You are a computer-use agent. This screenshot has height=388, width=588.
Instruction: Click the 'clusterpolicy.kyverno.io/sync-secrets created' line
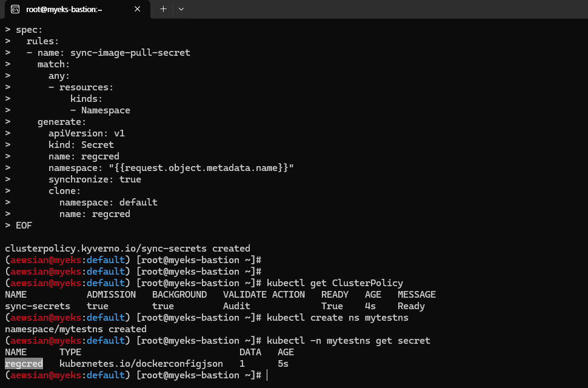point(127,249)
